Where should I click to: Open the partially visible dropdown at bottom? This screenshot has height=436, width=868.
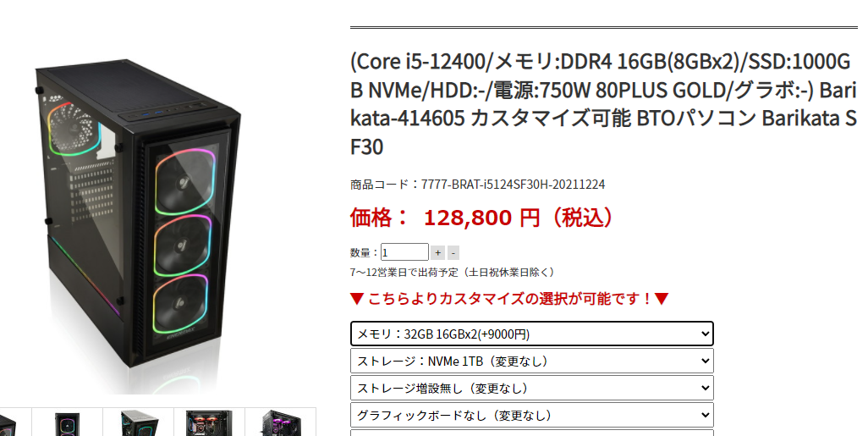pos(532,433)
